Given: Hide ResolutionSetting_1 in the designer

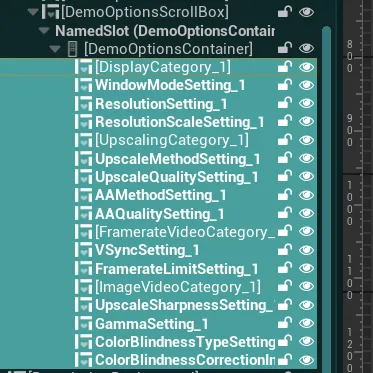Looking at the screenshot, I should [x=306, y=104].
